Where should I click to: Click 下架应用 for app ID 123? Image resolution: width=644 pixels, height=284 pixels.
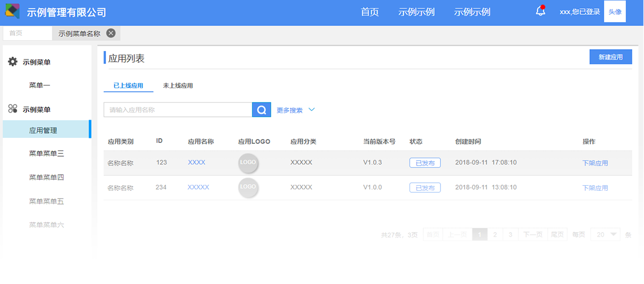[x=595, y=163]
